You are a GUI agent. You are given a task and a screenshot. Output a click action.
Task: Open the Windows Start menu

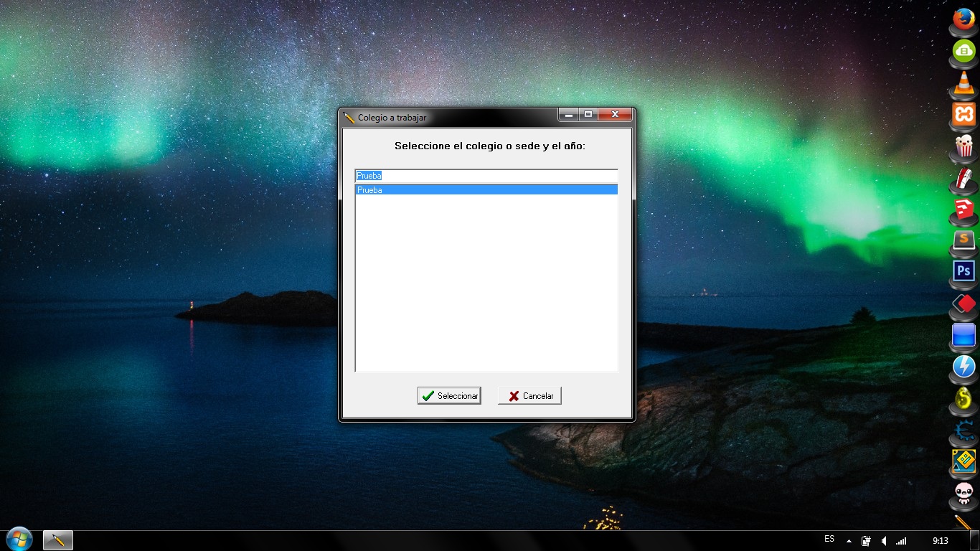click(x=19, y=539)
